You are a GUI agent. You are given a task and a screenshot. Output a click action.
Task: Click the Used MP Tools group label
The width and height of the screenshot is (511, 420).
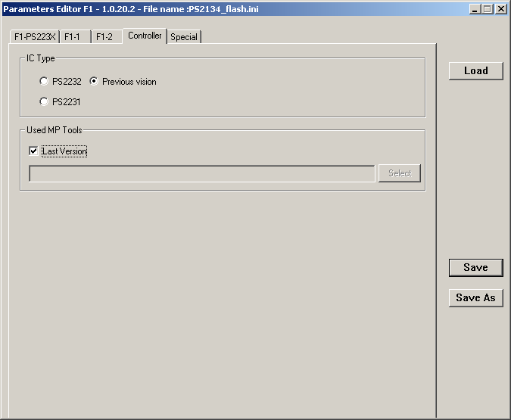(55, 130)
